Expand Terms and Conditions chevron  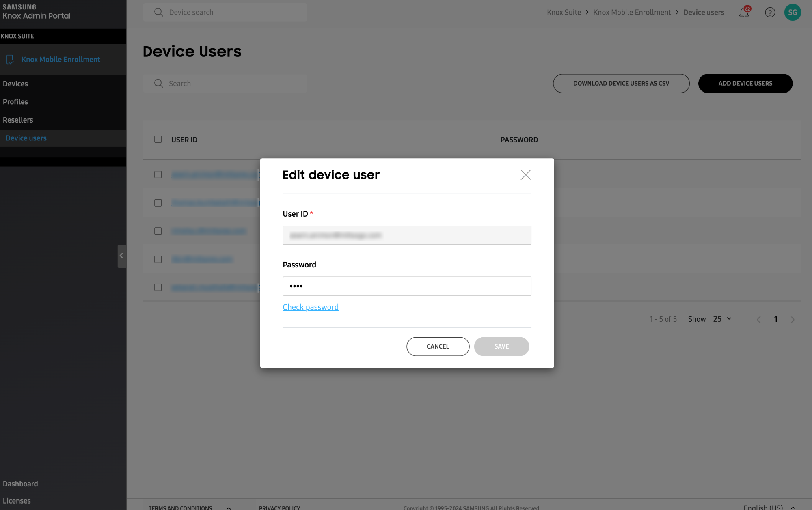click(229, 508)
